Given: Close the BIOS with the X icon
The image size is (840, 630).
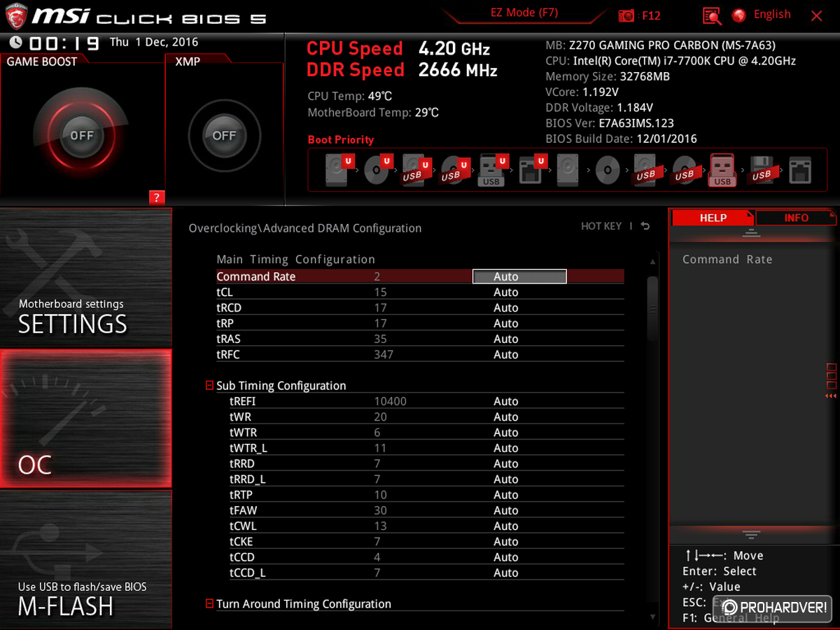Looking at the screenshot, I should click(x=816, y=15).
